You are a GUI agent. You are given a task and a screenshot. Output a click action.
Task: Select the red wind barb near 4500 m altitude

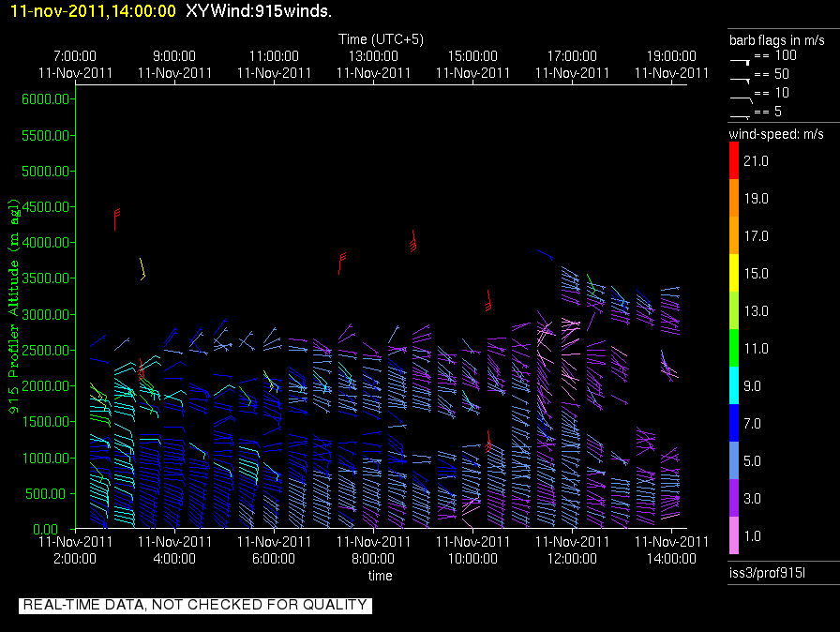(x=116, y=219)
